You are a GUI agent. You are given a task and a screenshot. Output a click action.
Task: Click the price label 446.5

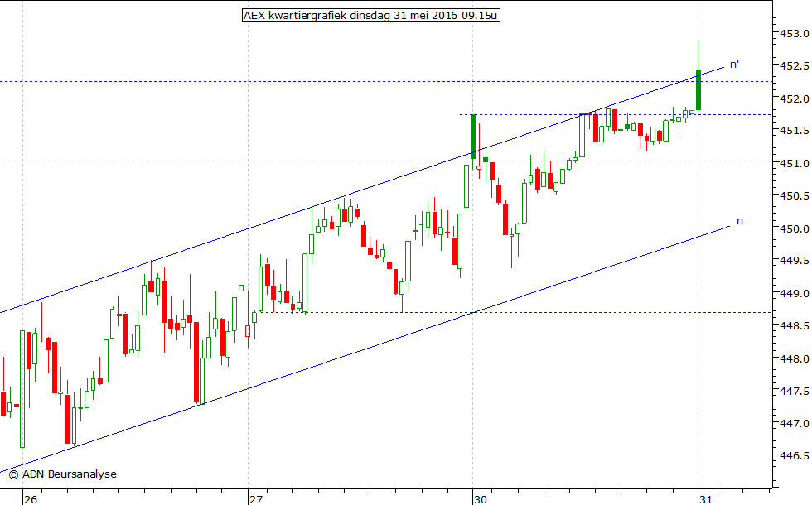795,456
